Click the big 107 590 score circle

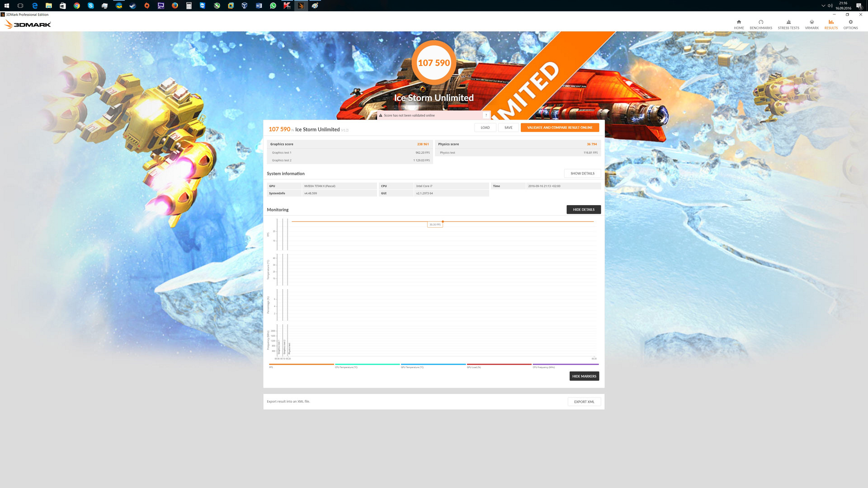[434, 63]
